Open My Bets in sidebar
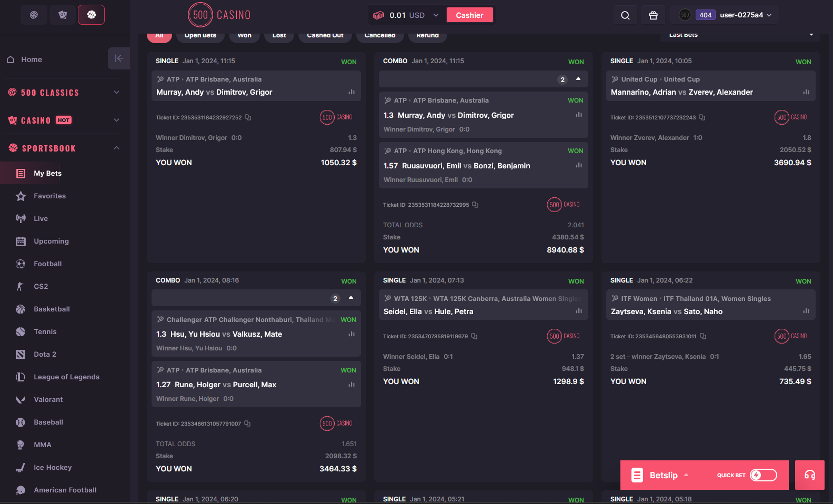The width and height of the screenshot is (833, 504). 48,173
